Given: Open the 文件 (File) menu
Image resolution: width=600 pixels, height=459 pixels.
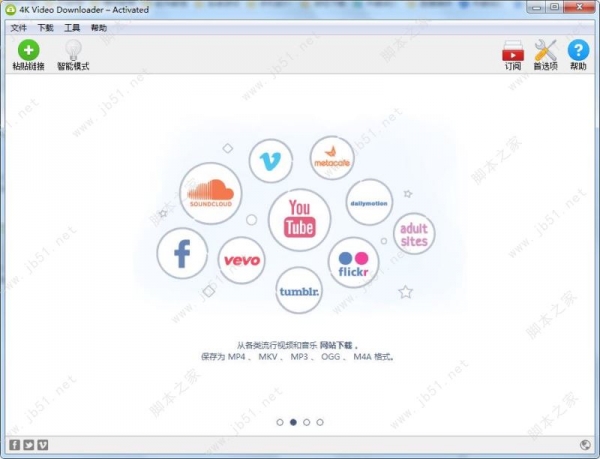Looking at the screenshot, I should tap(18, 28).
